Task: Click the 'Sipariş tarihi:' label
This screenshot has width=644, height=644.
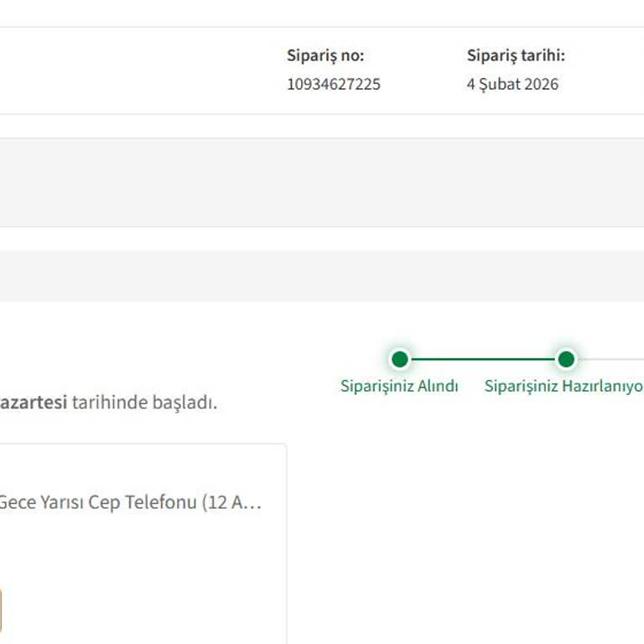Action: [516, 56]
